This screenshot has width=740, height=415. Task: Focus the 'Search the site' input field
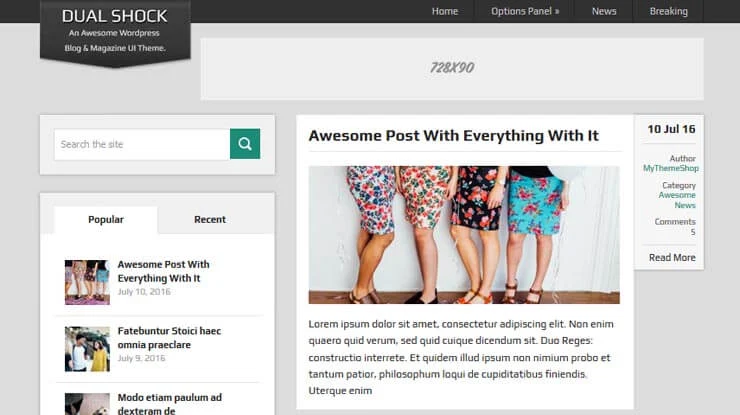tap(142, 144)
